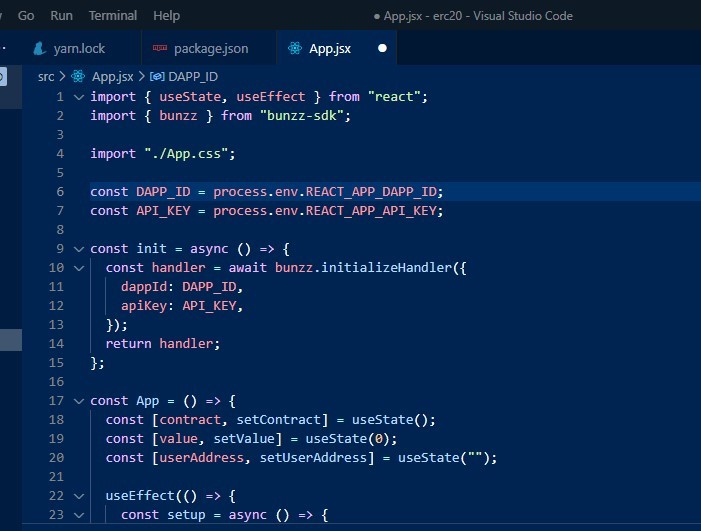
Task: Switch to the package.json tab
Action: (211, 48)
